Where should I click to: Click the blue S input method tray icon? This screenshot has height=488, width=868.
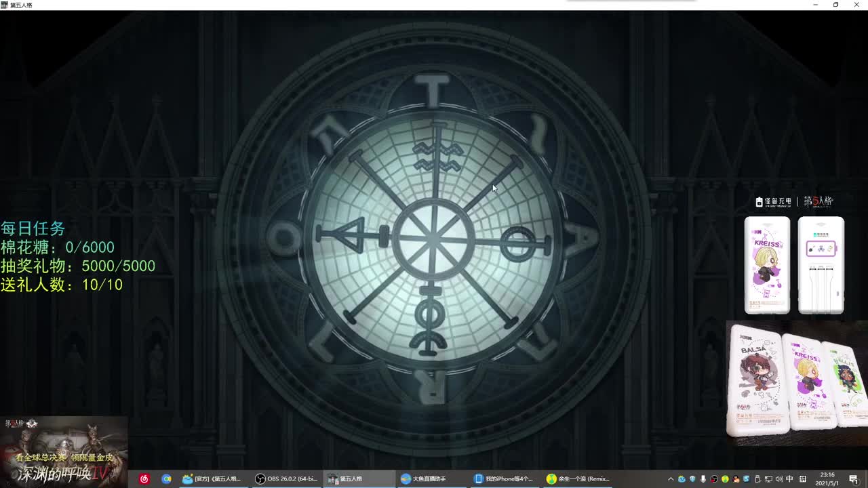(x=747, y=479)
